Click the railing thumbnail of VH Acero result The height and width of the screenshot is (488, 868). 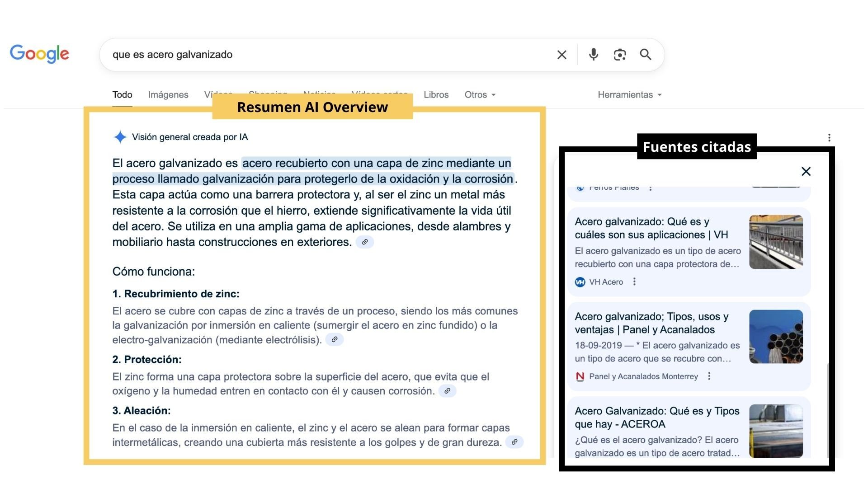pyautogui.click(x=776, y=242)
